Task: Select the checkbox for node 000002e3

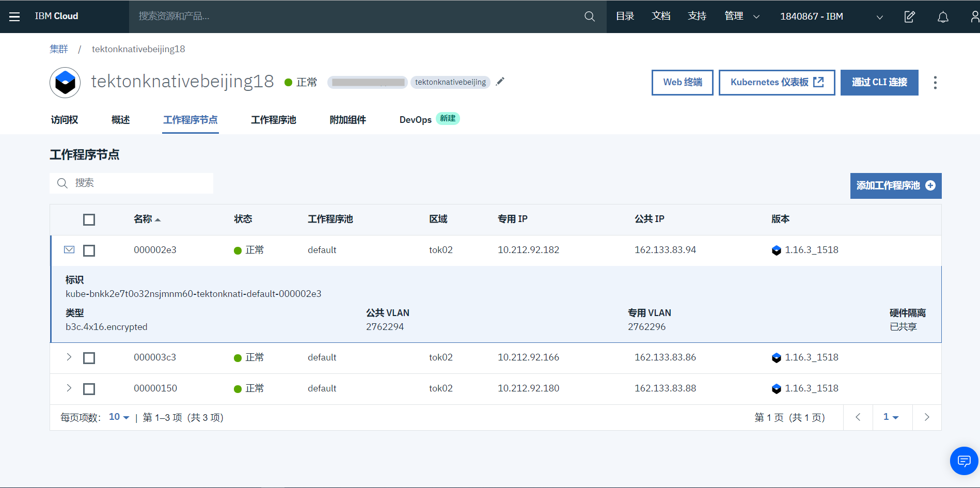Action: click(x=89, y=251)
